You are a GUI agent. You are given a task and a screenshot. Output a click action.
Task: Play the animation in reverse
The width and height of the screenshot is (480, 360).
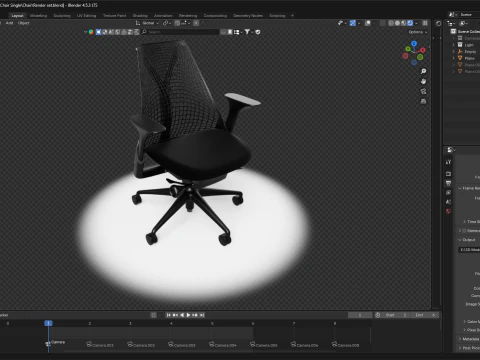pos(182,315)
